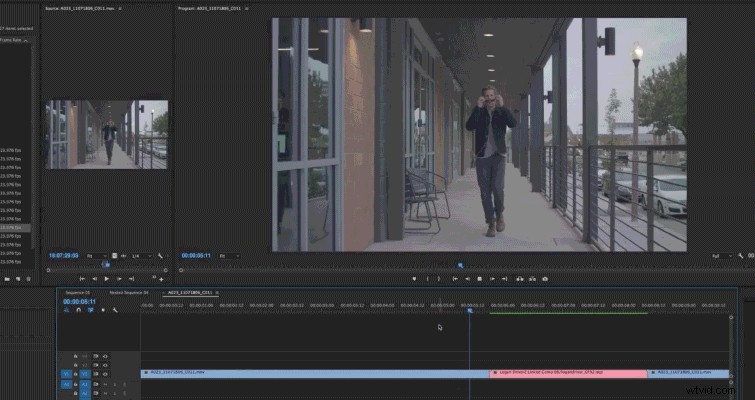Select the pink Linked Comp clip in timeline

(567, 373)
